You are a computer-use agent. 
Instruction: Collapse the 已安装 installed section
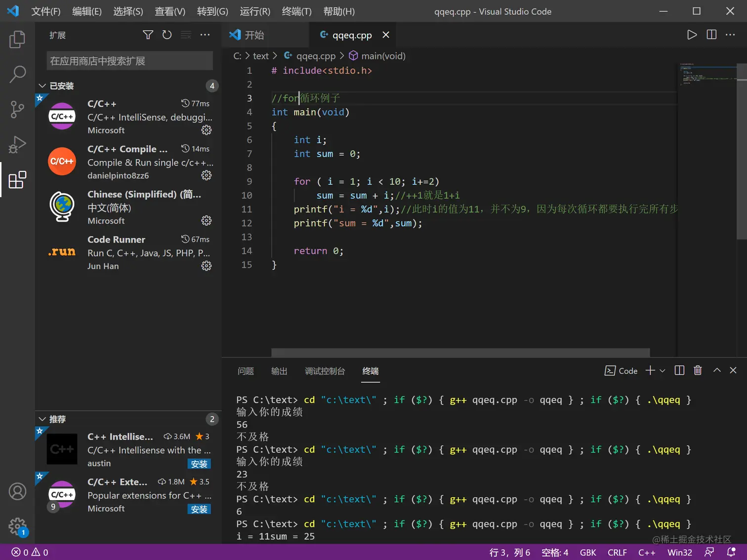pos(42,86)
